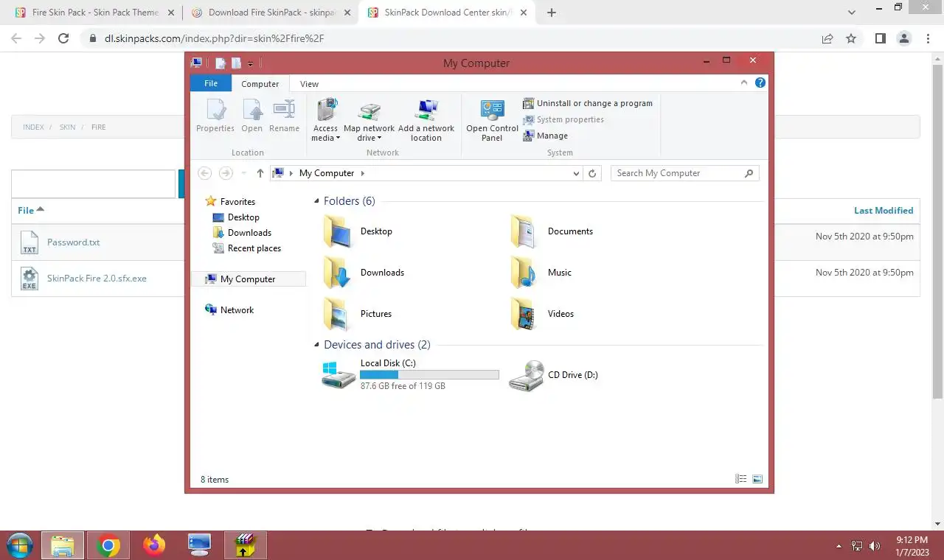Viewport: 944px width, 560px height.
Task: Switch to details view icon in status bar
Action: click(x=741, y=479)
